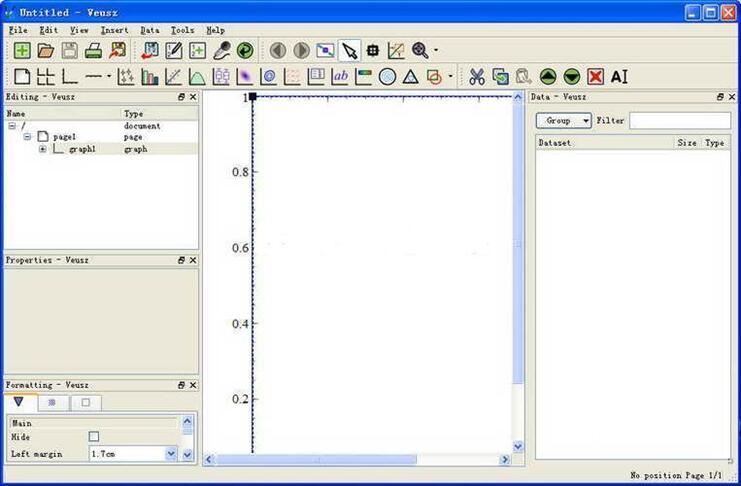Save the document with the floppy icon

[69, 51]
